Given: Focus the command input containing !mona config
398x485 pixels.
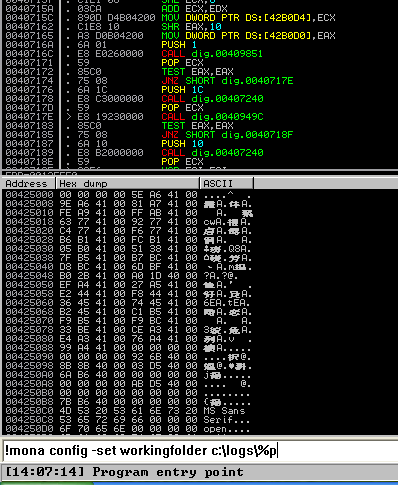Looking at the screenshot, I should (201, 451).
